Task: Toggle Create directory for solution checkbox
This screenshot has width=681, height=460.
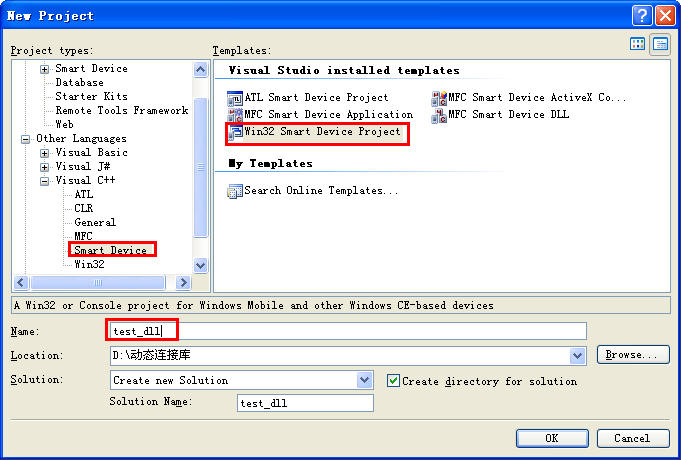Action: 393,381
